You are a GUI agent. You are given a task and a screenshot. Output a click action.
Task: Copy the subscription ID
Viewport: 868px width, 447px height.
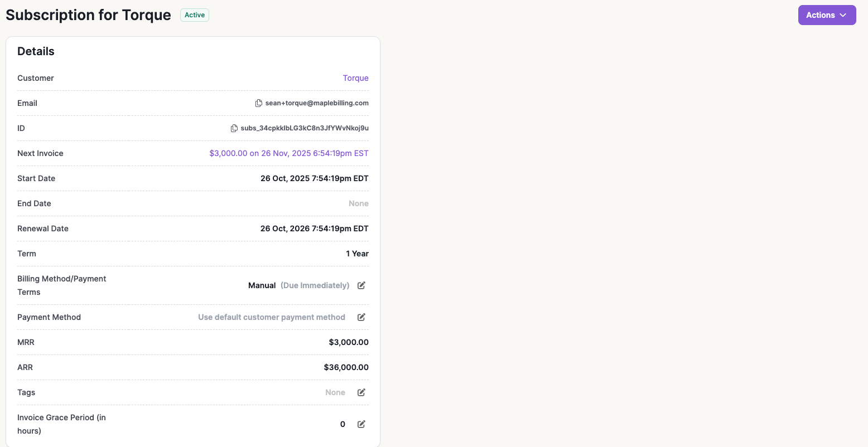pos(234,128)
